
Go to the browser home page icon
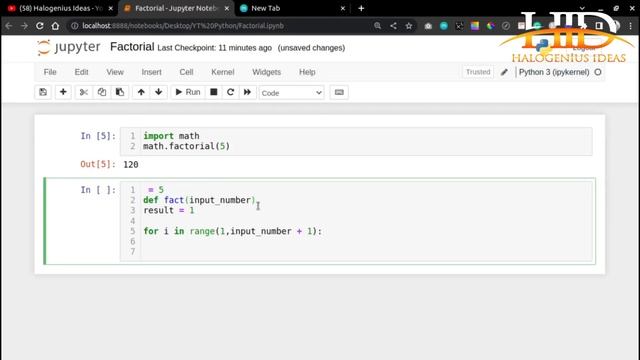[x=55, y=26]
